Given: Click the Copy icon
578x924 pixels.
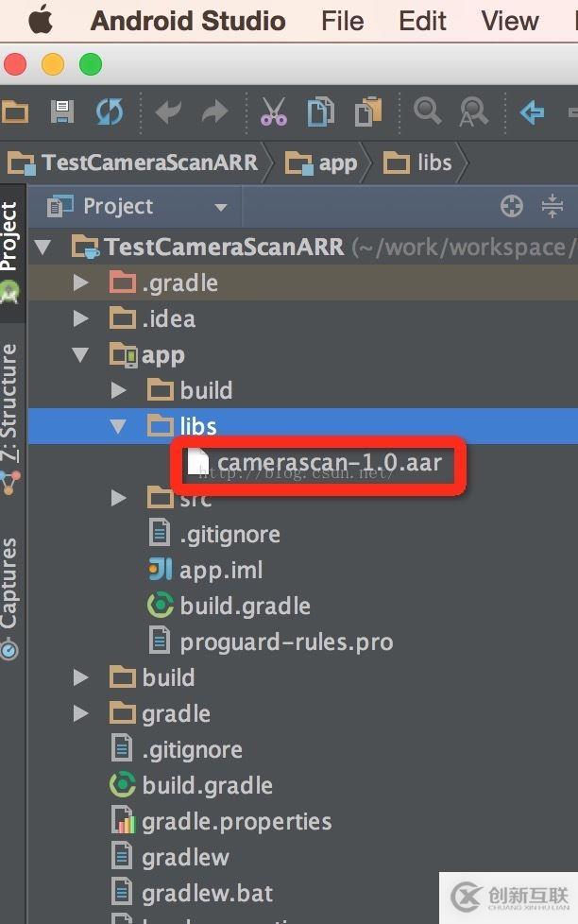Looking at the screenshot, I should pos(321,111).
